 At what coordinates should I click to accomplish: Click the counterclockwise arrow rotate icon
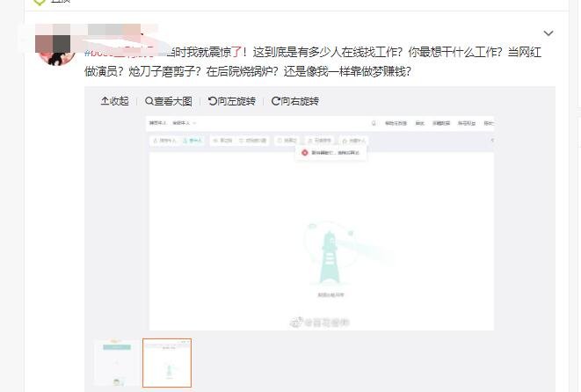click(213, 101)
